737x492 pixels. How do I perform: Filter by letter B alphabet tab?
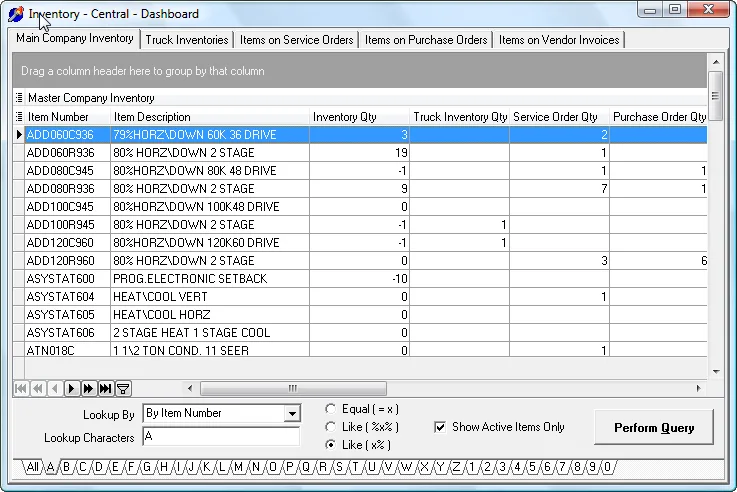[x=66, y=467]
